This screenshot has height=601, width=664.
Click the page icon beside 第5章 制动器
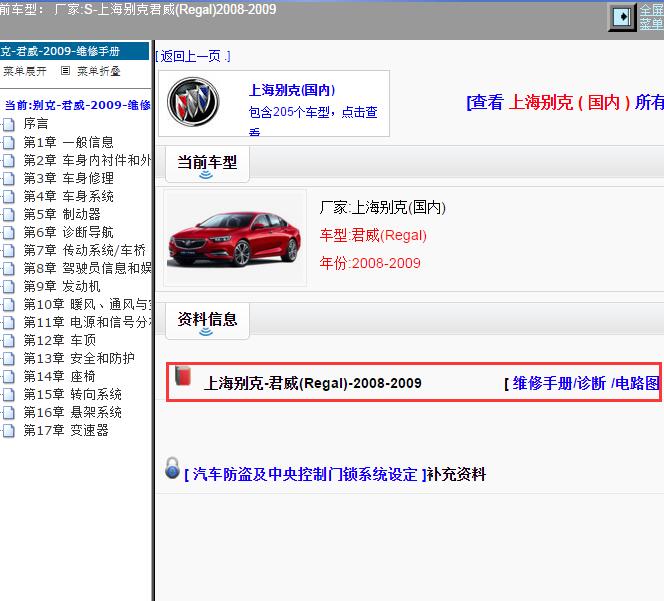(8, 214)
